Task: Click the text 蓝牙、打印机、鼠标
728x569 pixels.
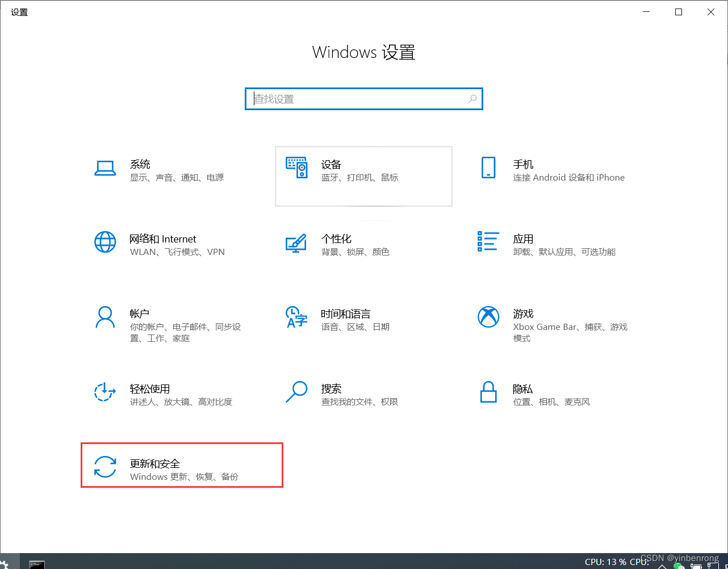Action: [360, 178]
